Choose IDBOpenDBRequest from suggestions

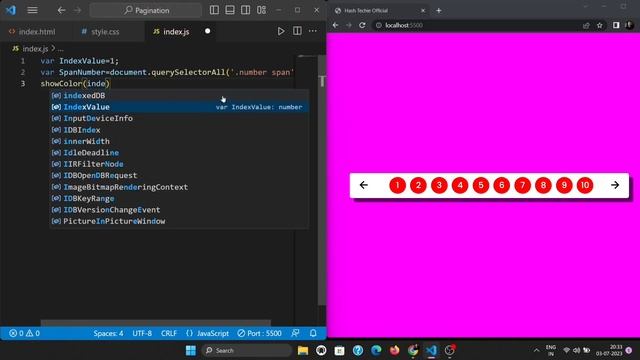tap(179, 176)
